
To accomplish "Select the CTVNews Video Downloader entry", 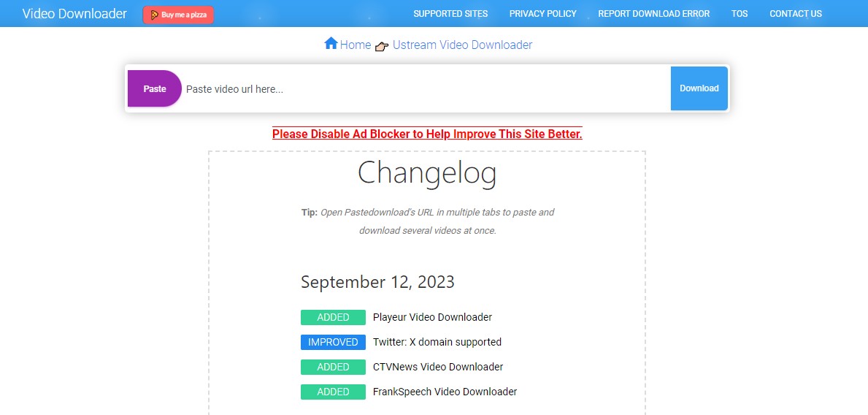I will 437,367.
